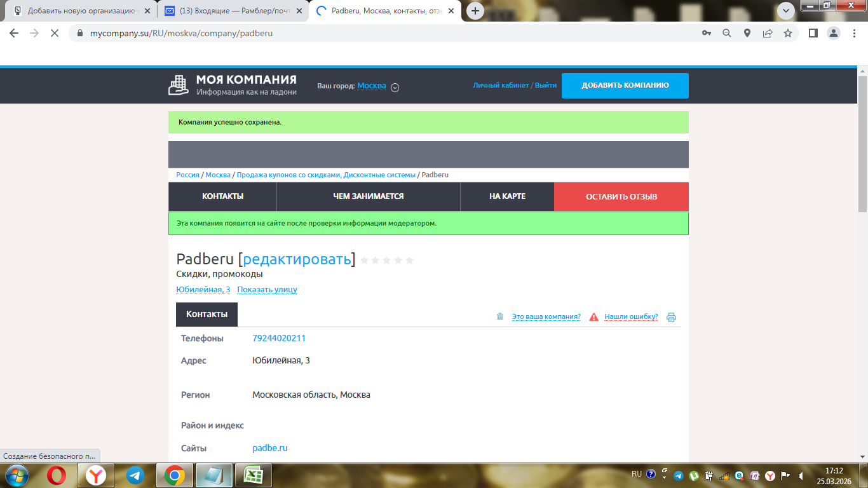Viewport: 868px width, 488px height.
Task: Click Показать улицу link
Action: [x=267, y=290]
